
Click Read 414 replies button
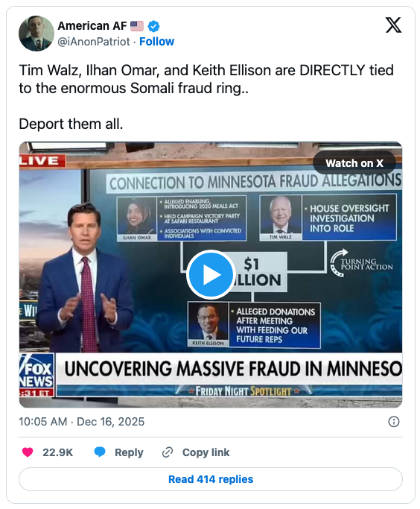coord(211,479)
